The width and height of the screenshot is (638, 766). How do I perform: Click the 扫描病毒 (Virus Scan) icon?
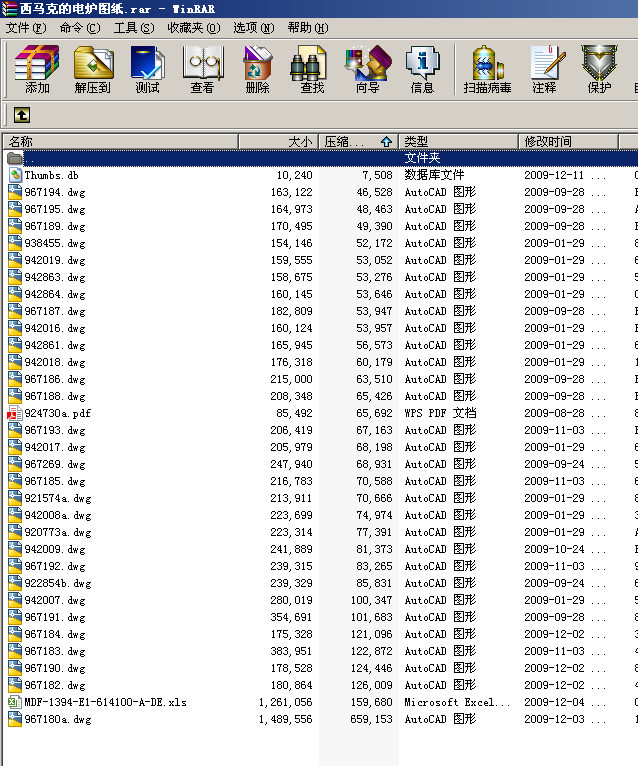pos(487,69)
